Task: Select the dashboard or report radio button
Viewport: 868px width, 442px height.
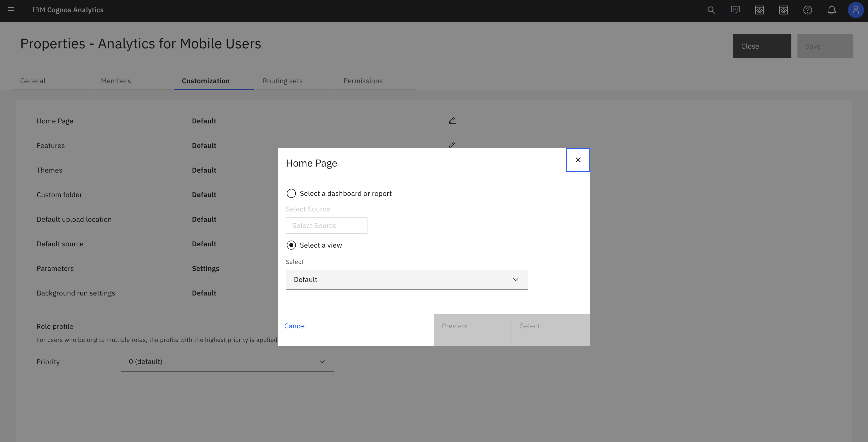Action: (x=291, y=193)
